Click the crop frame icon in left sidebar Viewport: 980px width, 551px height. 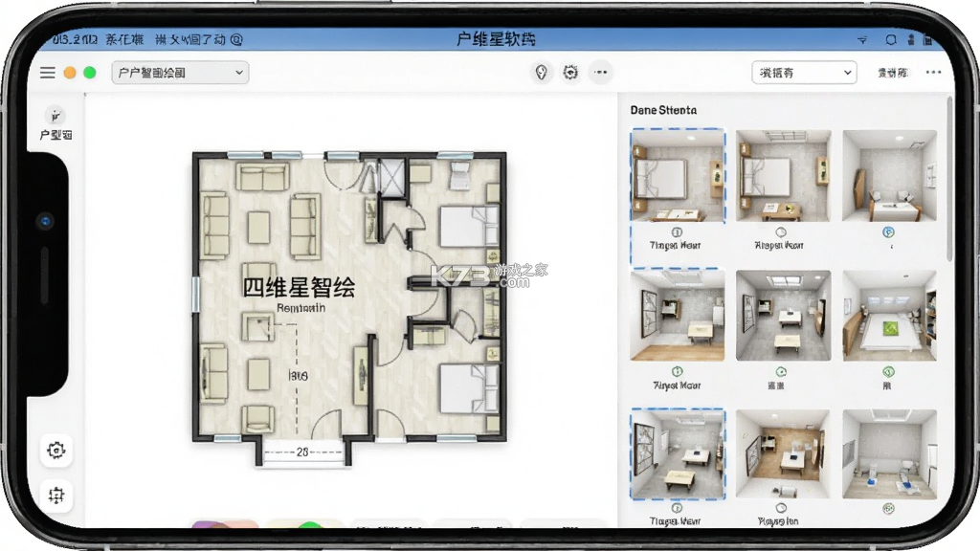pyautogui.click(x=56, y=496)
